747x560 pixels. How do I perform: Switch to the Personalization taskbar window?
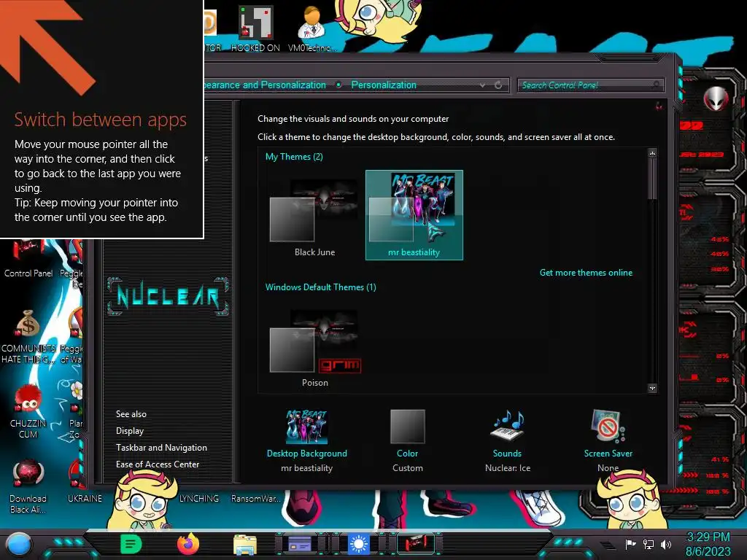point(416,544)
